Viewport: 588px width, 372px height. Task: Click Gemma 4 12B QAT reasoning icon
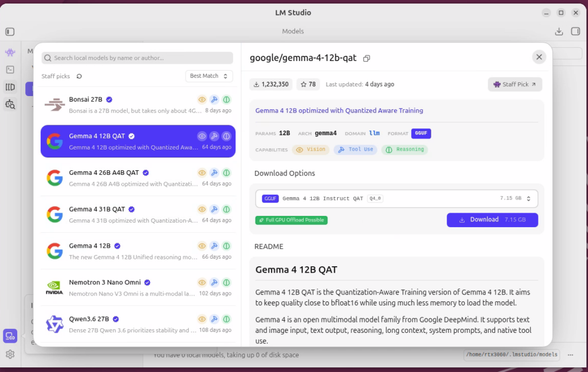[x=226, y=136]
